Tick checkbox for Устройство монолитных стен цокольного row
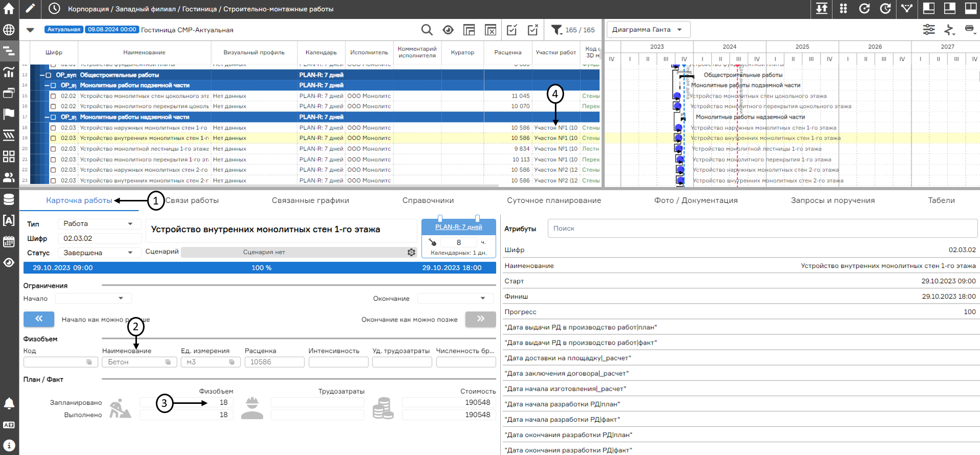 click(53, 96)
